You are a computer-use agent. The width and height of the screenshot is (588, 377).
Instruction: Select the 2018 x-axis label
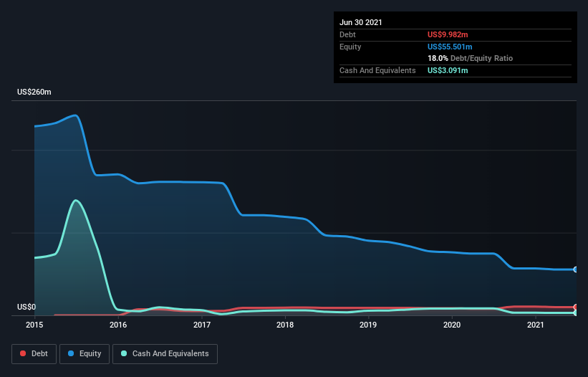coord(285,325)
